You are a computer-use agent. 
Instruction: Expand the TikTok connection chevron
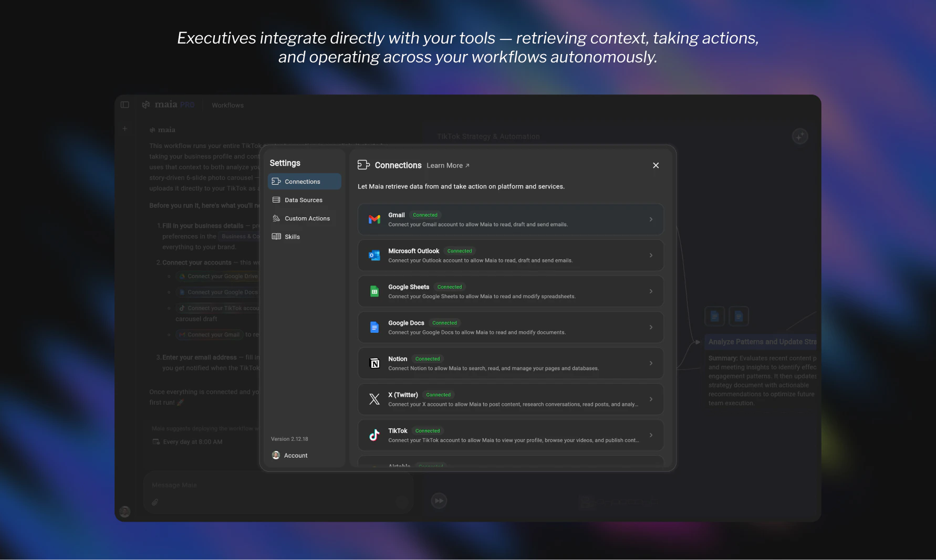click(651, 435)
